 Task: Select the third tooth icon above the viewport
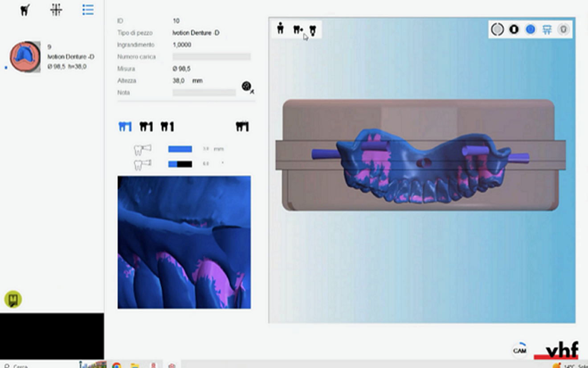click(313, 29)
